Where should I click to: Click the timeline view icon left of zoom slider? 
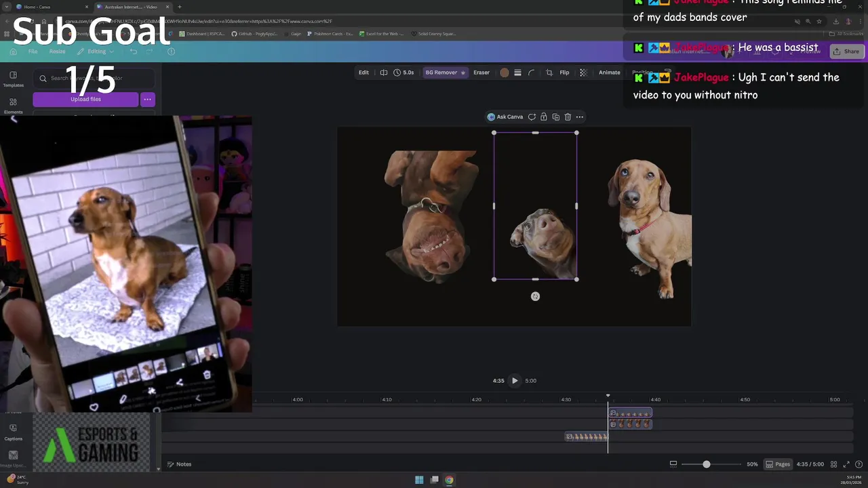tap(673, 464)
